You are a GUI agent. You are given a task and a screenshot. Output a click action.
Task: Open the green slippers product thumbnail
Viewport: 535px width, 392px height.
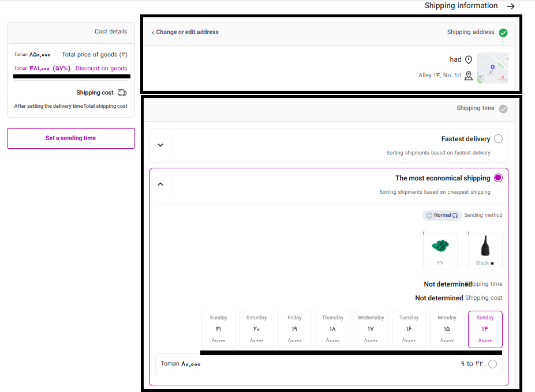(440, 246)
